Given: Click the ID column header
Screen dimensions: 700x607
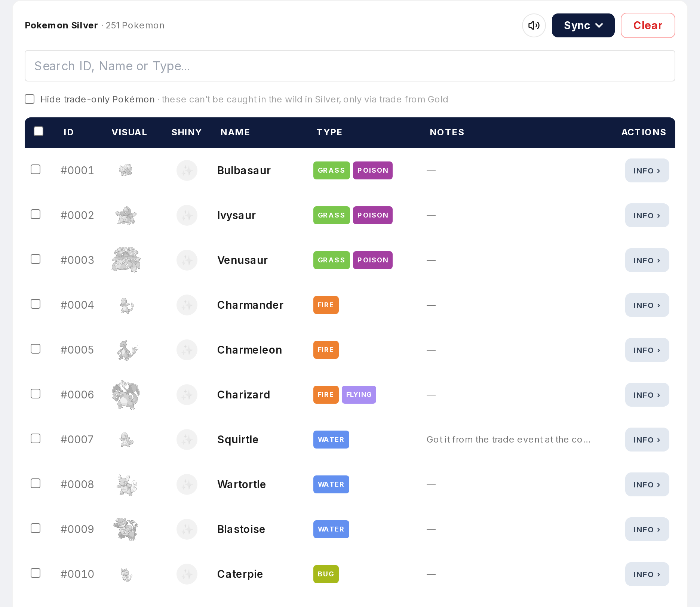Looking at the screenshot, I should coord(68,132).
